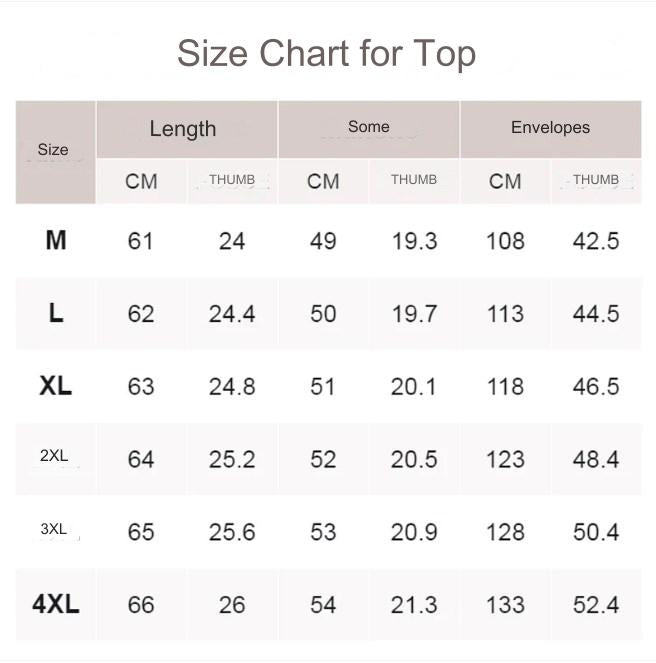This screenshot has width=656, height=663.
Task: Select the 24.4 length value for L
Action: point(232,314)
